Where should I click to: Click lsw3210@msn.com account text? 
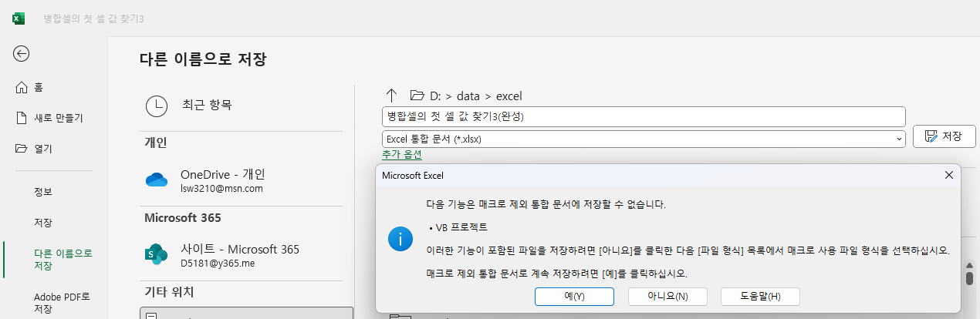(222, 188)
